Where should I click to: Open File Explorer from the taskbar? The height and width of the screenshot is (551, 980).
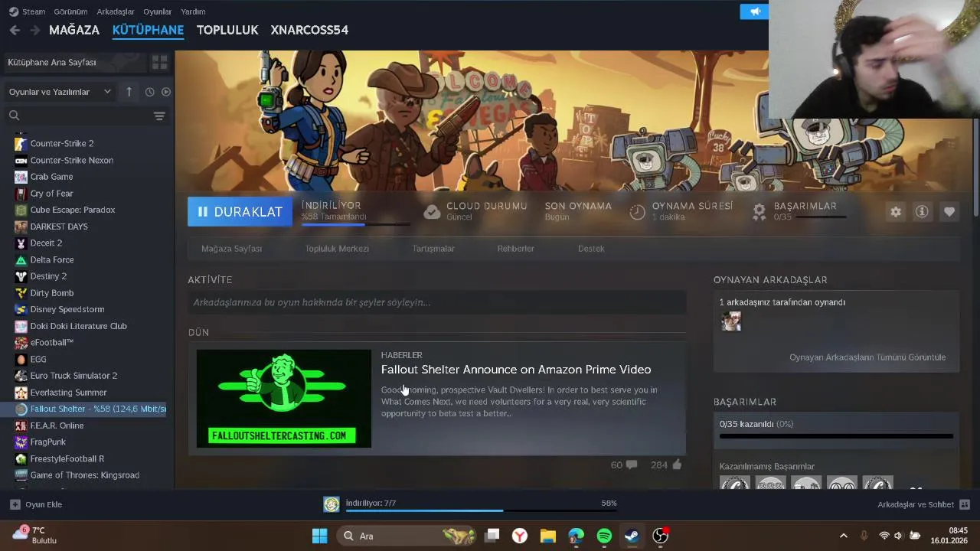point(547,536)
